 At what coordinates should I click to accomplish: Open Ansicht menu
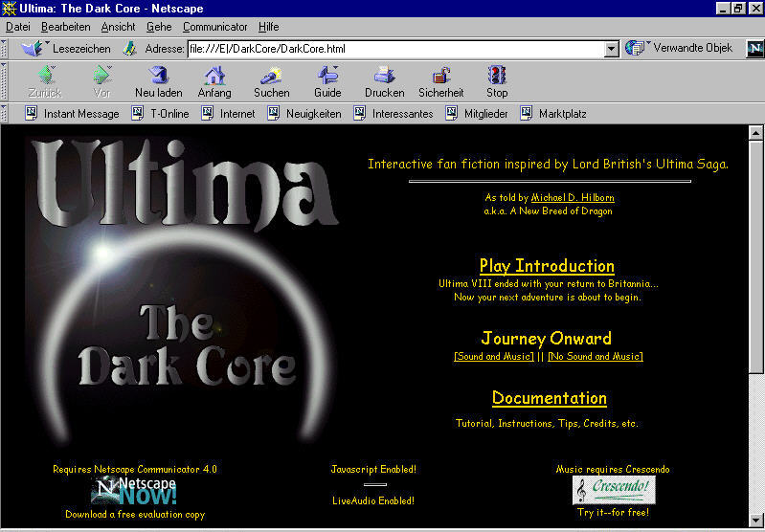118,27
